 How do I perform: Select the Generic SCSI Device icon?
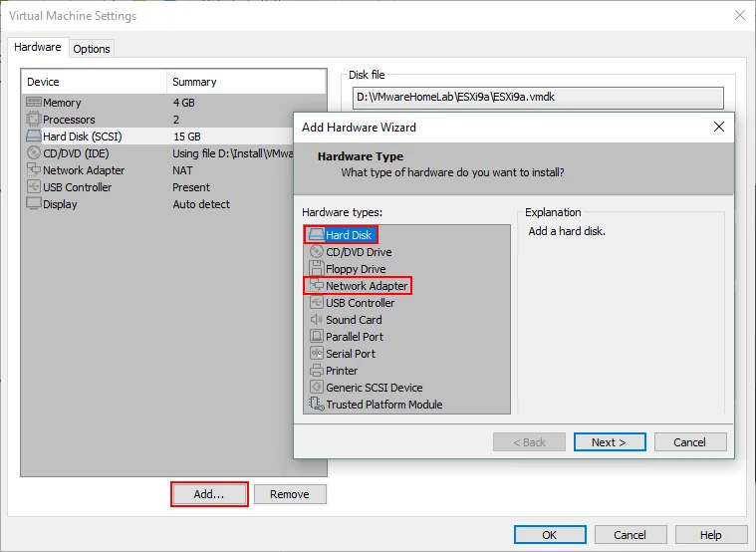tap(317, 387)
